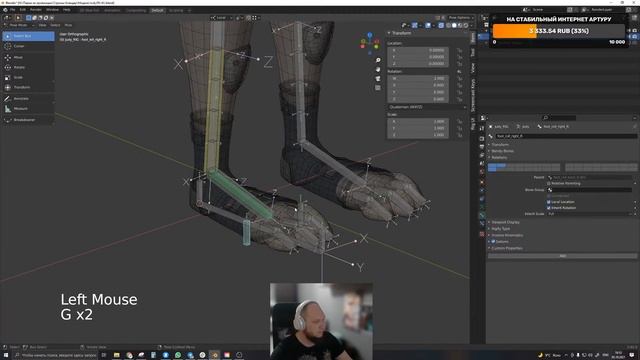Image resolution: width=640 pixels, height=360 pixels.
Task: Click the New button in Custom Properties
Action: click(562, 256)
